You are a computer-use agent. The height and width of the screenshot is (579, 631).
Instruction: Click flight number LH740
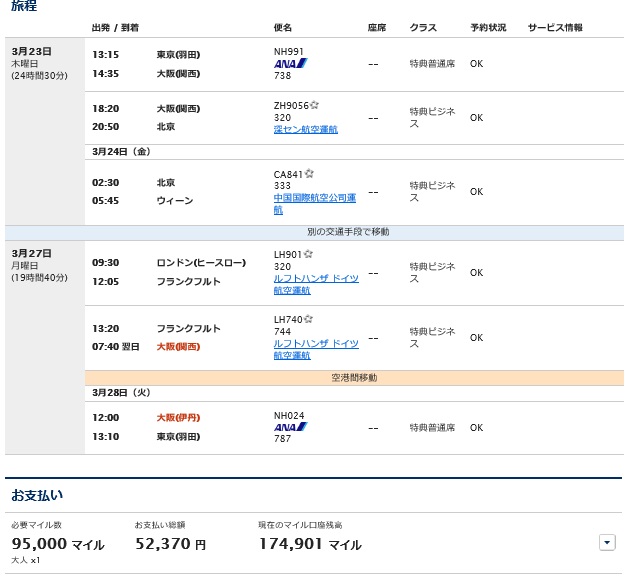pyautogui.click(x=288, y=319)
